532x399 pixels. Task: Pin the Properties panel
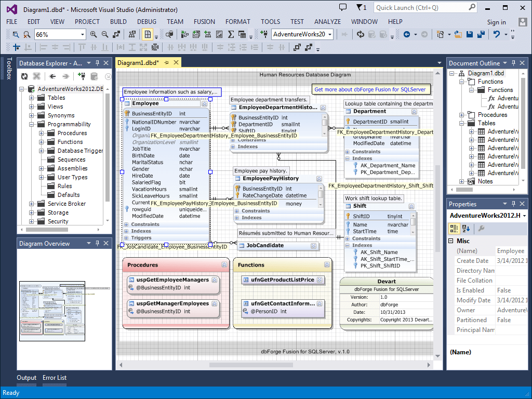point(513,204)
